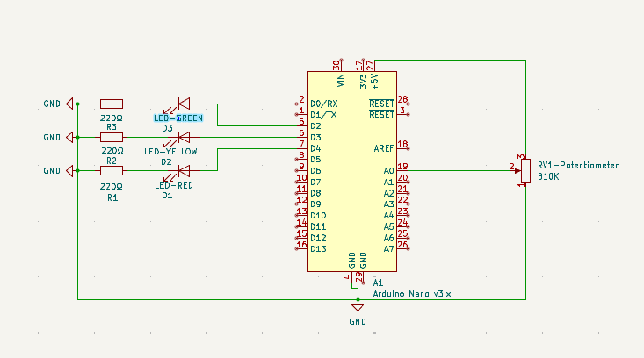Select the R1 resistor symbol
Viewport: 644px width, 358px height.
(112, 170)
